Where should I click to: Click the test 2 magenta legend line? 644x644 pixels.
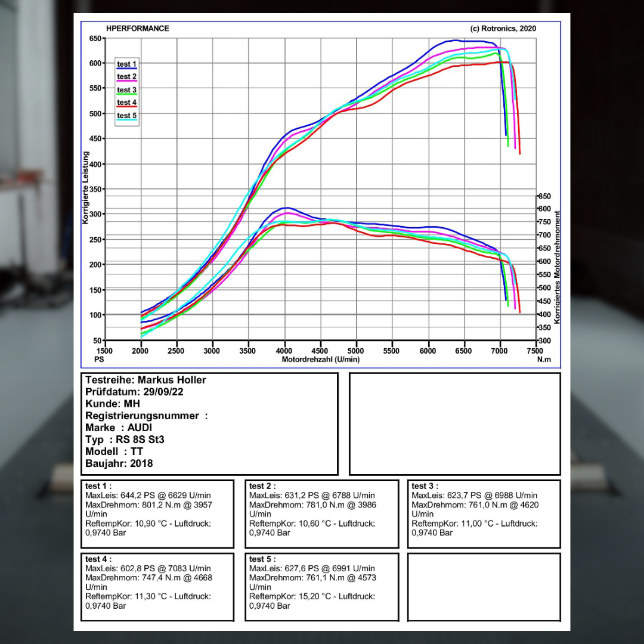point(126,81)
